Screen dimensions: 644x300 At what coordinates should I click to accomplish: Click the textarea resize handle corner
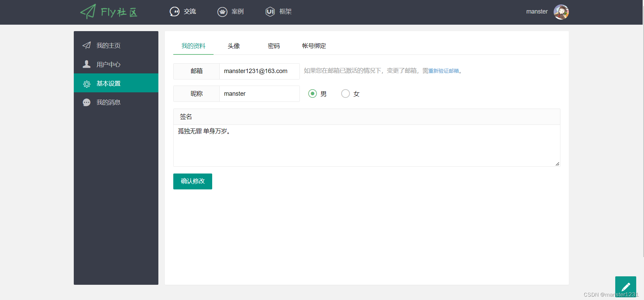(557, 164)
